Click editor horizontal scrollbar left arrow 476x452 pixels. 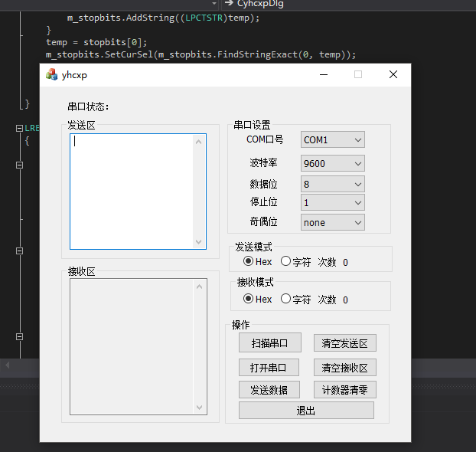(8, 365)
